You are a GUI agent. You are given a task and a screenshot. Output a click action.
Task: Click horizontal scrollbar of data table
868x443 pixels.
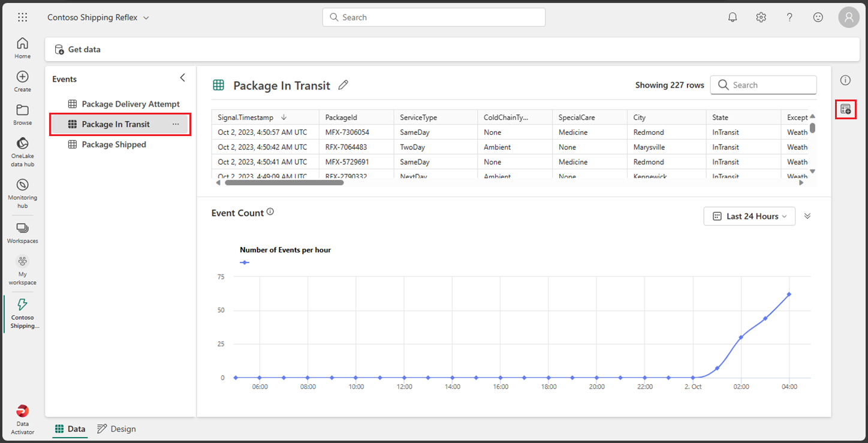tap(284, 182)
